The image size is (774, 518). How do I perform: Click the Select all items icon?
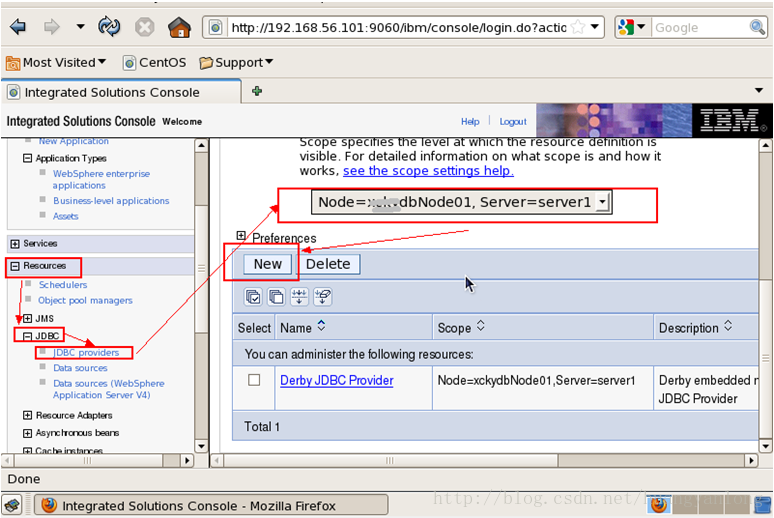[x=253, y=297]
